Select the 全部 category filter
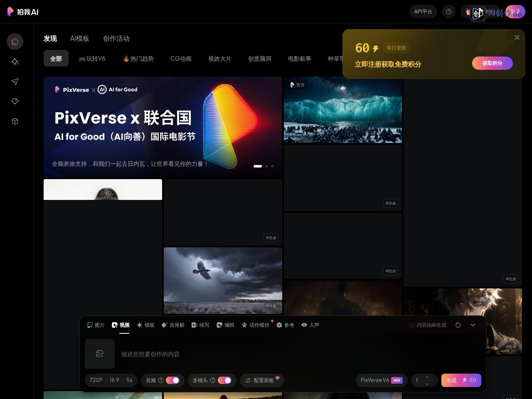This screenshot has width=532, height=399. [56, 59]
